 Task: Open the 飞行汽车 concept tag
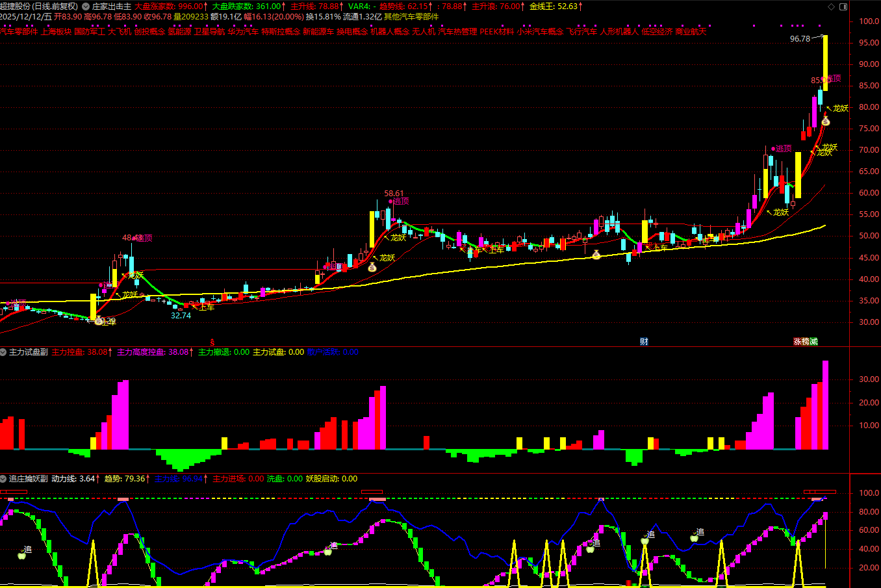pos(582,31)
